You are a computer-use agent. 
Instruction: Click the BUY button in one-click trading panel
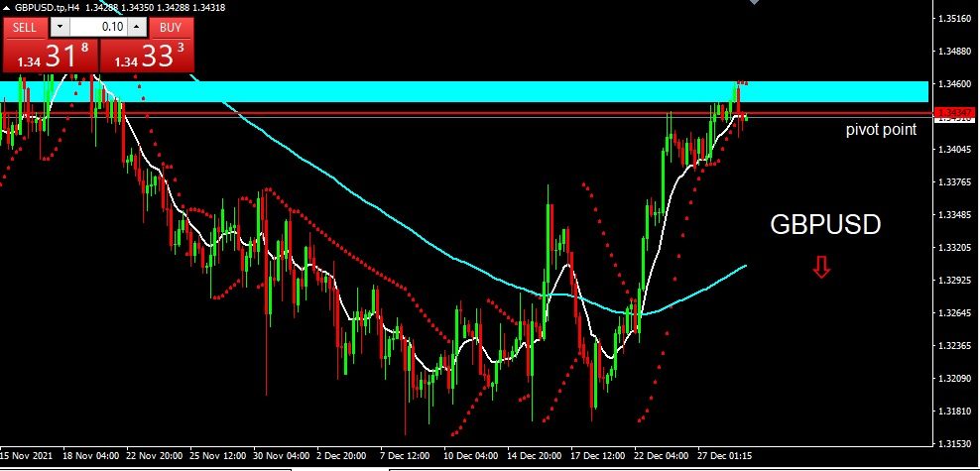[x=171, y=28]
